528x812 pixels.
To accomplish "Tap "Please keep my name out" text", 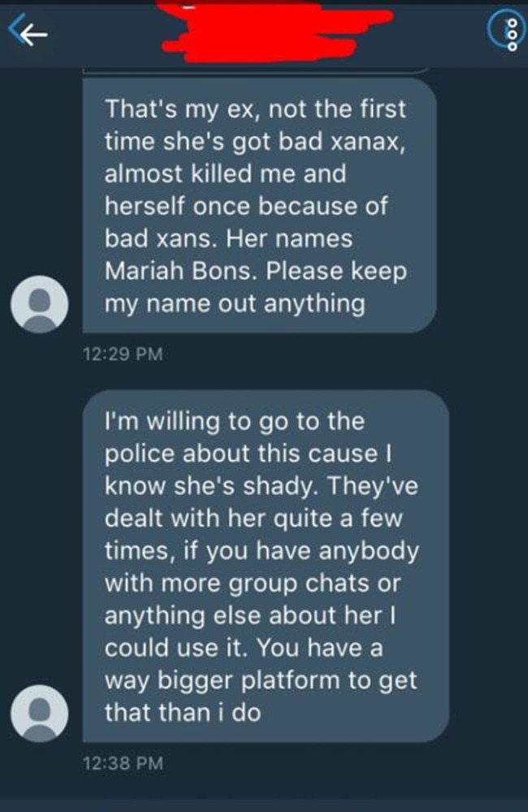I will 256,288.
